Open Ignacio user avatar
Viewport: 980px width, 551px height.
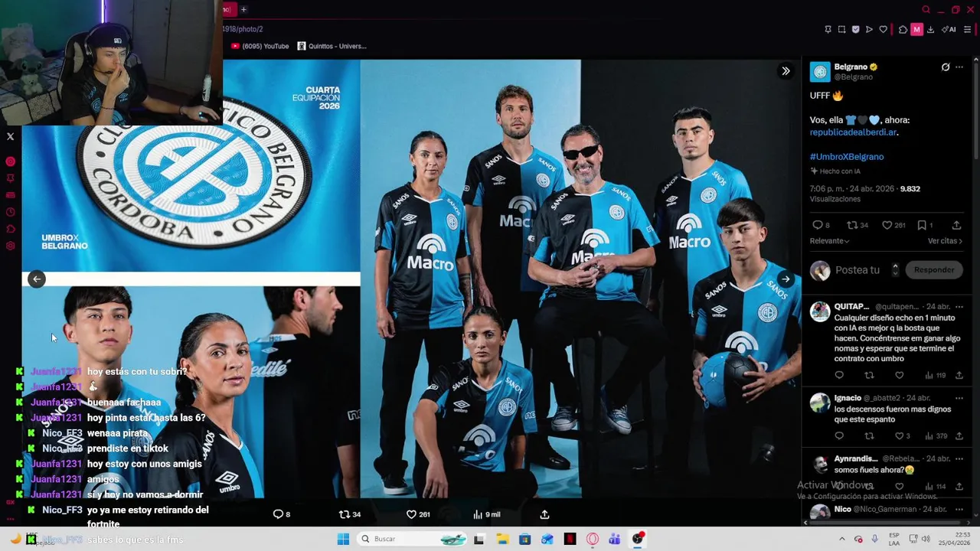tap(820, 403)
